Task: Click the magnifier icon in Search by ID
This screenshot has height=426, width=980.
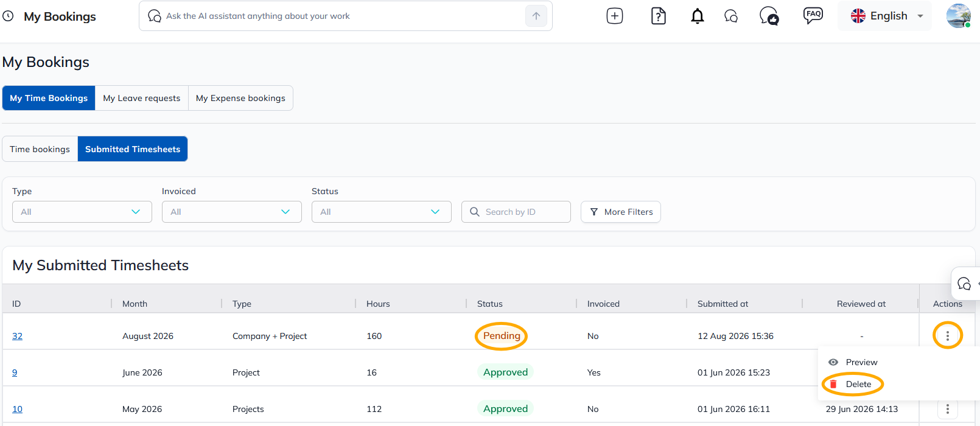Action: click(x=475, y=212)
